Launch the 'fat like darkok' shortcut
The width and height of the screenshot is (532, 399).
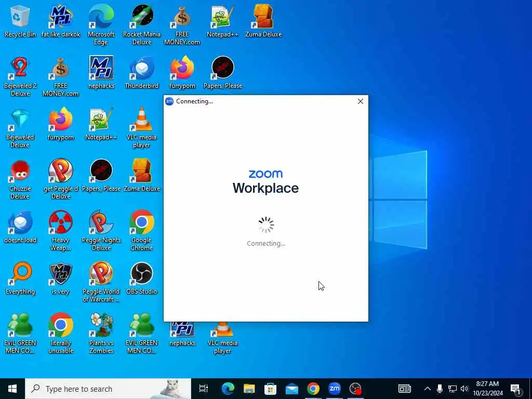pyautogui.click(x=61, y=21)
